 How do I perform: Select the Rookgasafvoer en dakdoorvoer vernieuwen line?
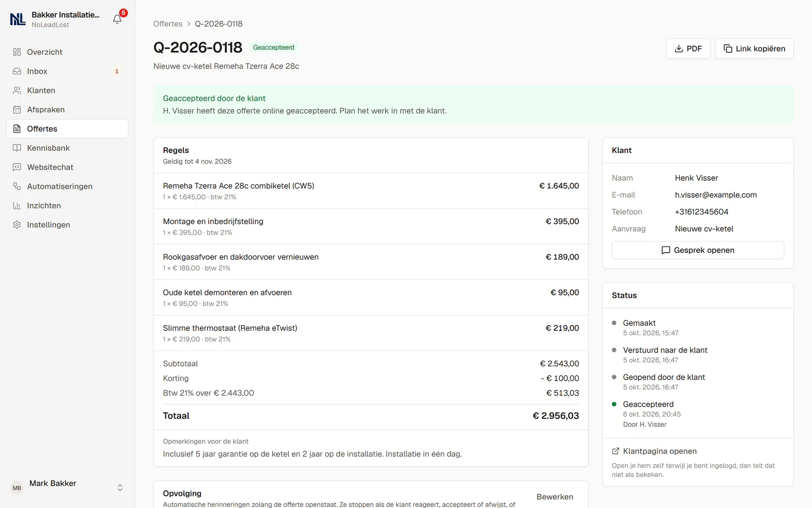tap(371, 262)
